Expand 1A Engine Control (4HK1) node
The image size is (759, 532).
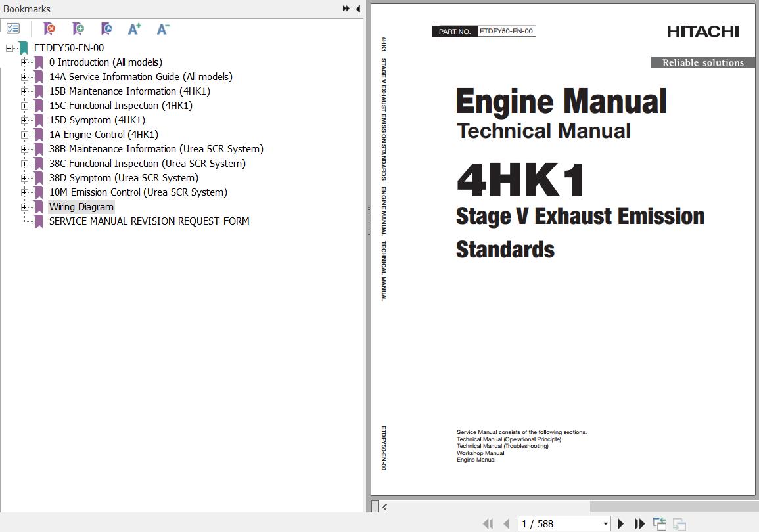click(x=24, y=135)
